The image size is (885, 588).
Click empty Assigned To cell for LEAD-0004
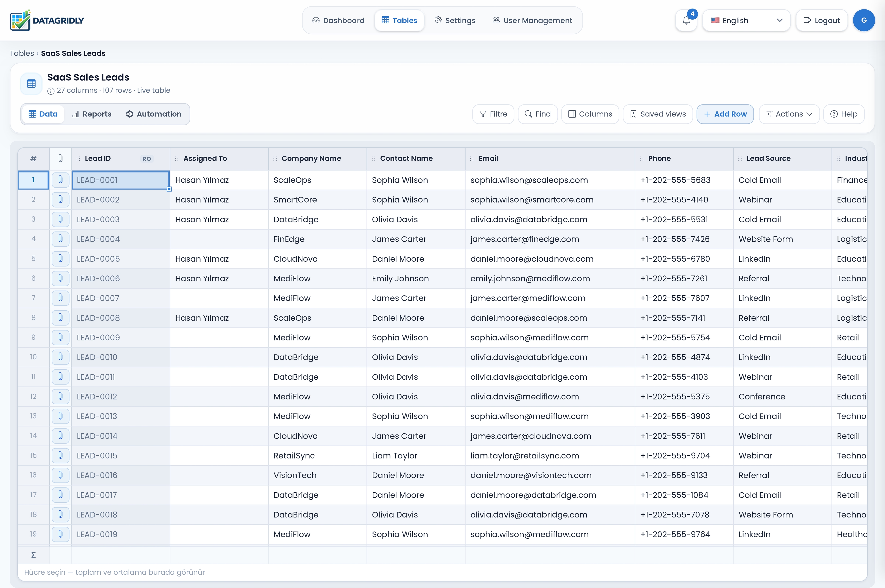pyautogui.click(x=219, y=239)
